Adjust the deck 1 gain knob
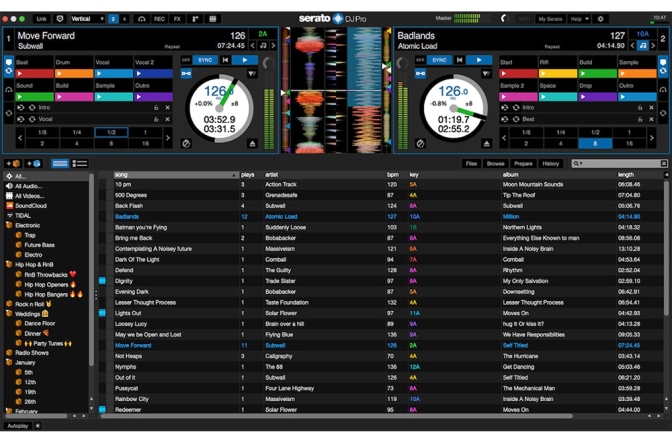 click(269, 63)
